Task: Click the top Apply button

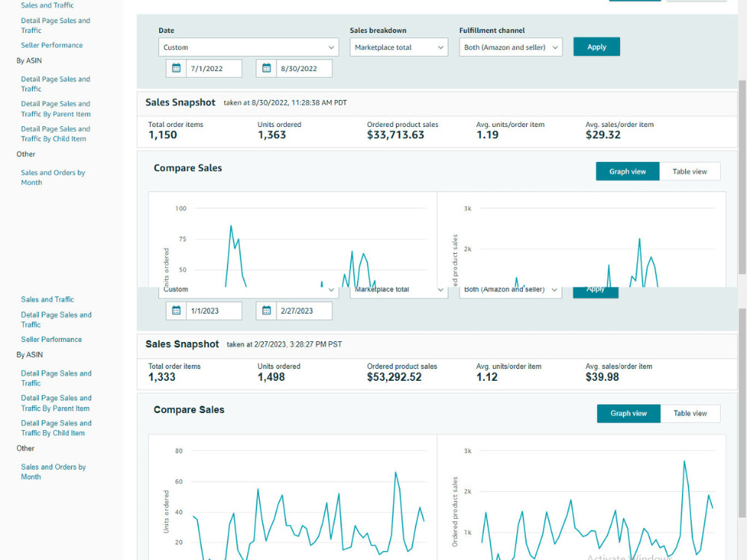Action: [x=596, y=46]
